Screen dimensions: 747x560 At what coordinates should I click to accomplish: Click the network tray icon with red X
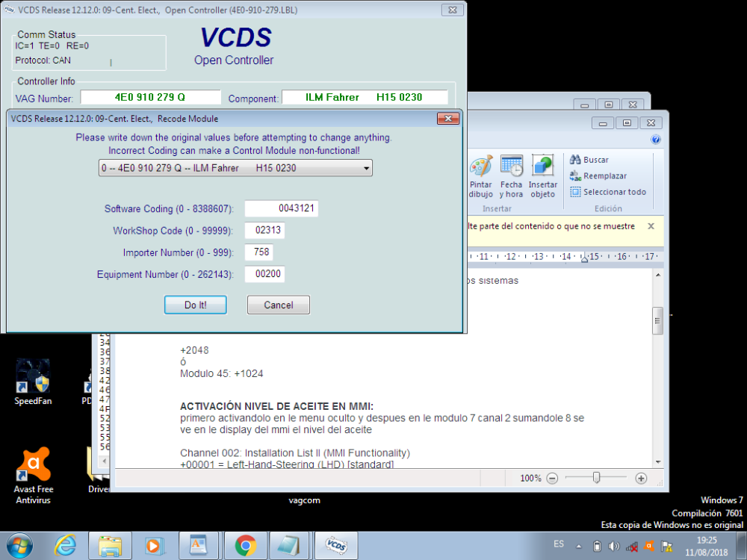tap(632, 547)
